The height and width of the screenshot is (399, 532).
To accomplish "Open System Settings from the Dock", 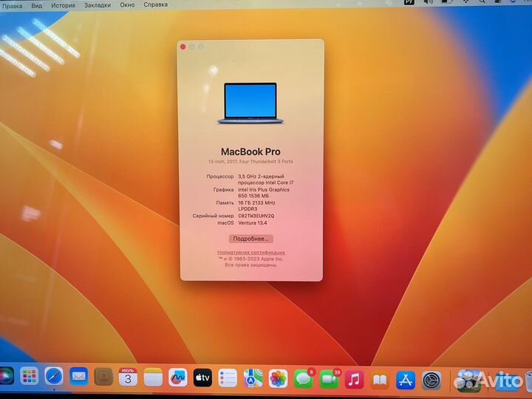I will pyautogui.click(x=432, y=381).
